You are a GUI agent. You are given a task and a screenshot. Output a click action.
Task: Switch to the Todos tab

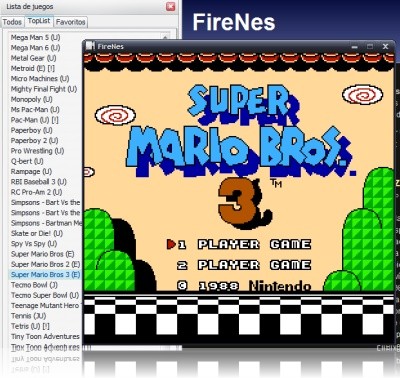[x=12, y=22]
